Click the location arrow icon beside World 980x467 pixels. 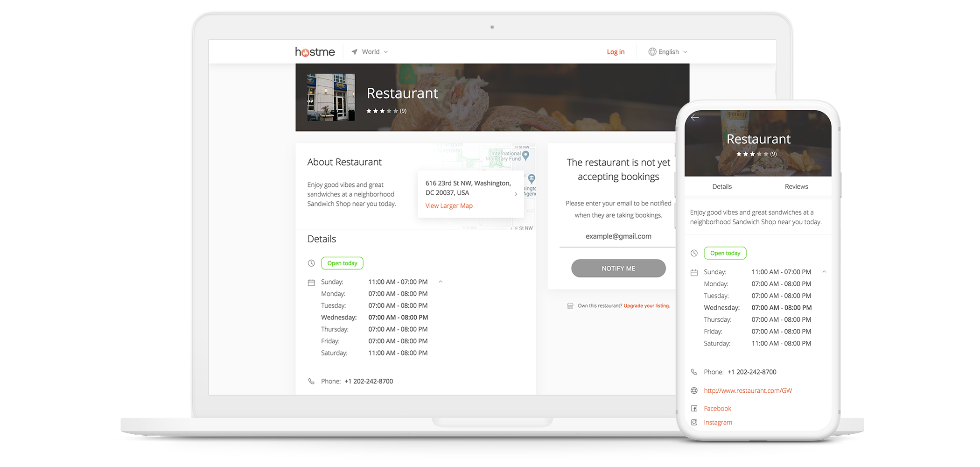point(355,52)
